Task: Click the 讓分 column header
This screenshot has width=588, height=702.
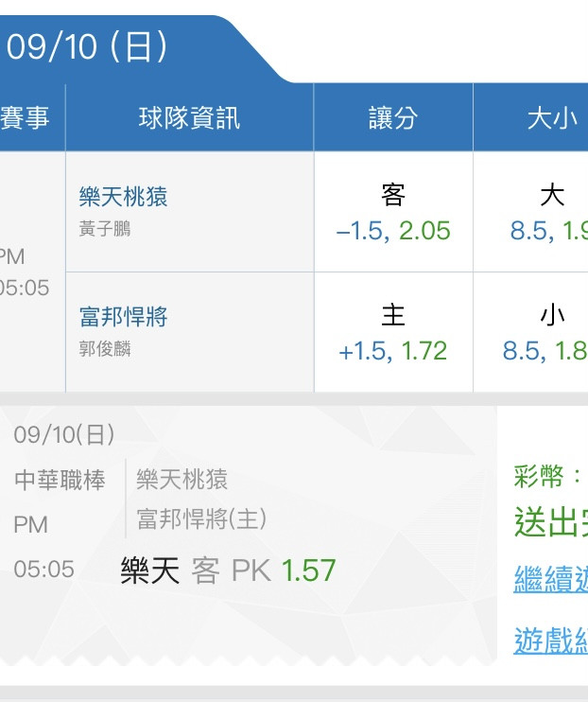Action: (392, 117)
